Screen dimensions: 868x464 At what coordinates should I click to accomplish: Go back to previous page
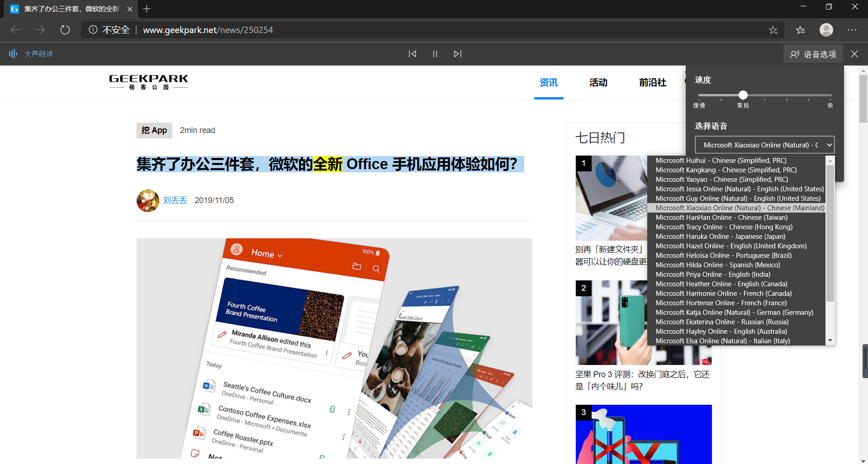tap(15, 30)
